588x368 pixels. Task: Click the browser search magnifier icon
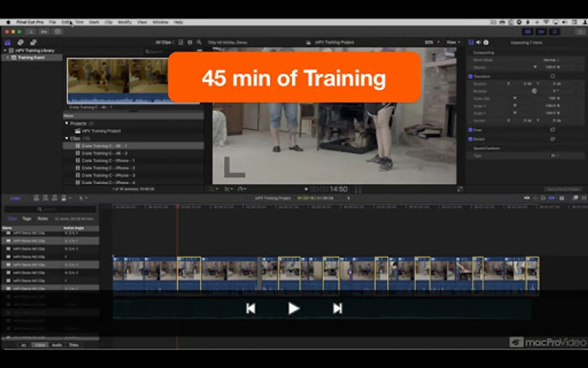click(x=199, y=42)
